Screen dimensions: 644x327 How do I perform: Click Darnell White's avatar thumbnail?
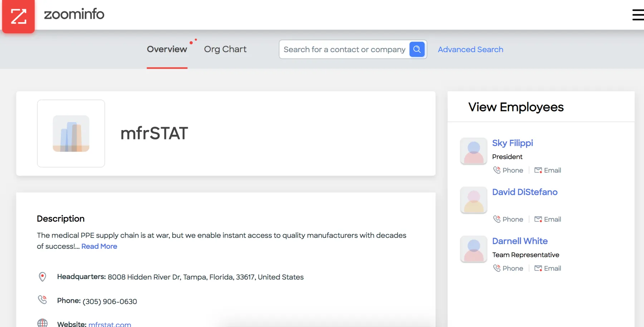point(474,249)
